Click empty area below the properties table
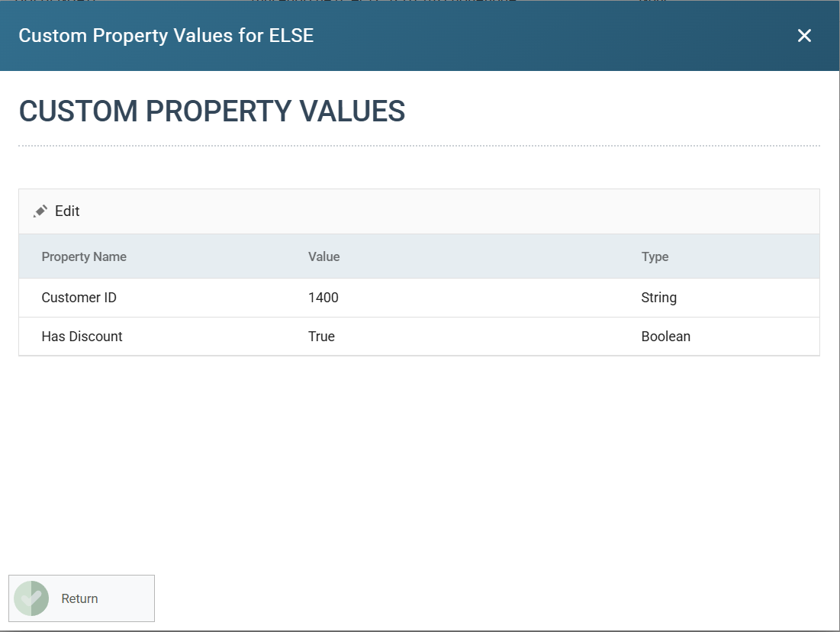Screen dimensions: 840x632 (x=419, y=461)
